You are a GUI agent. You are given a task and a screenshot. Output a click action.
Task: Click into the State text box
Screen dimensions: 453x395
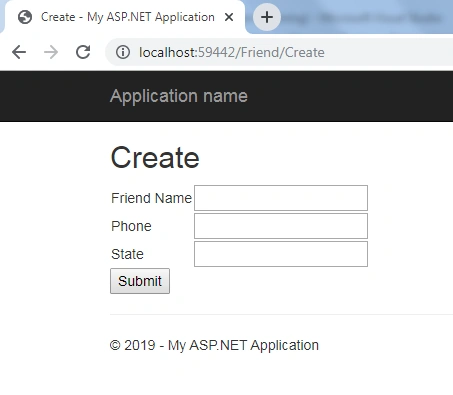click(x=281, y=254)
